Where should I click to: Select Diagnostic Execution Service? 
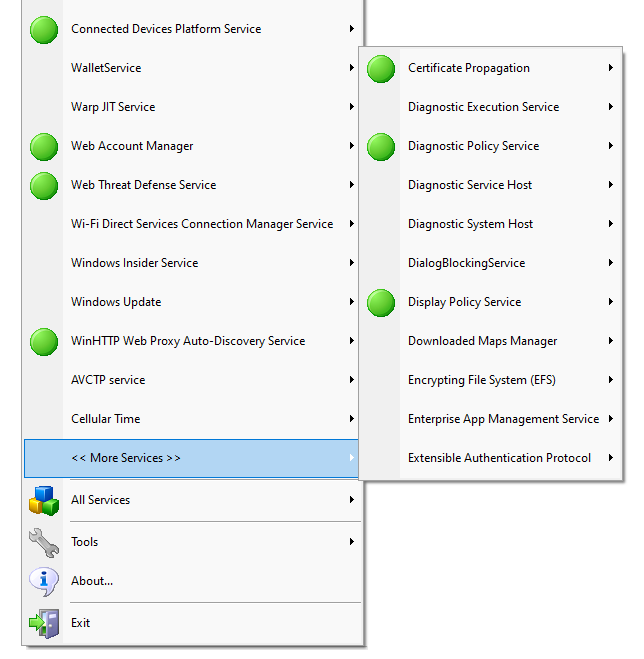tap(490, 107)
